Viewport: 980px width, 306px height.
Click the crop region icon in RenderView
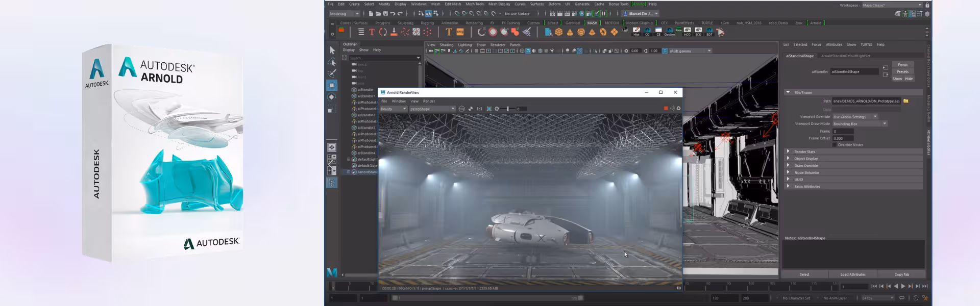489,109
